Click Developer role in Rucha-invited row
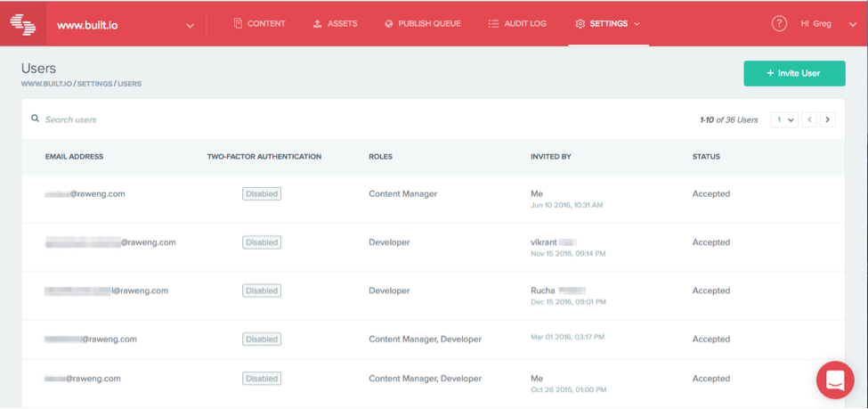The image size is (868, 409). click(x=389, y=290)
